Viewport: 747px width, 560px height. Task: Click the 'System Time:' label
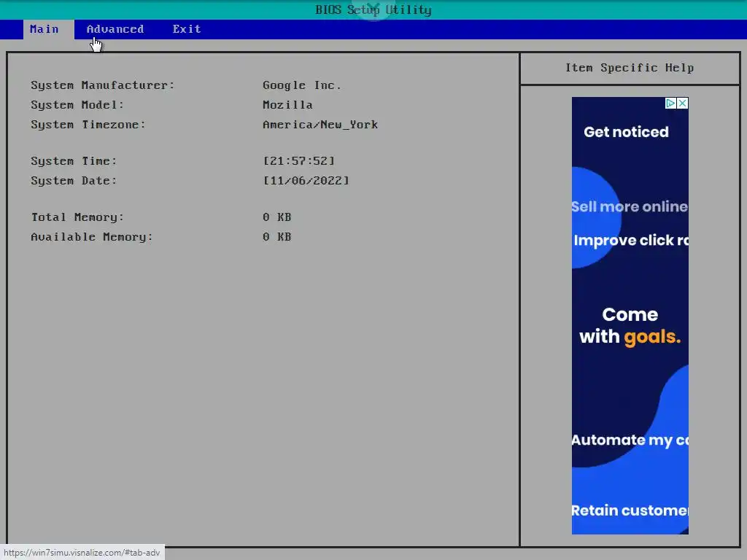[x=74, y=161]
